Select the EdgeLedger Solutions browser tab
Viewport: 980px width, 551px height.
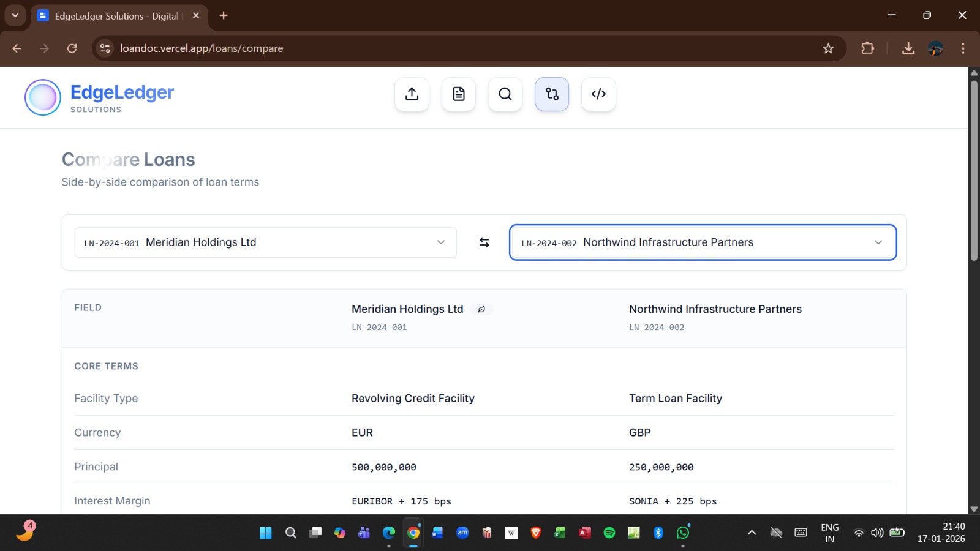point(116,16)
